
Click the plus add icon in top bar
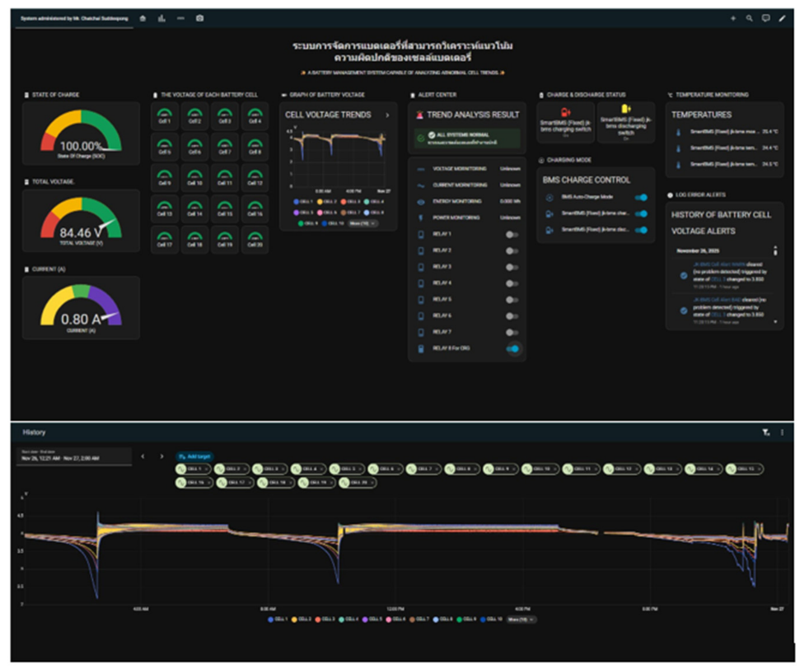point(733,18)
